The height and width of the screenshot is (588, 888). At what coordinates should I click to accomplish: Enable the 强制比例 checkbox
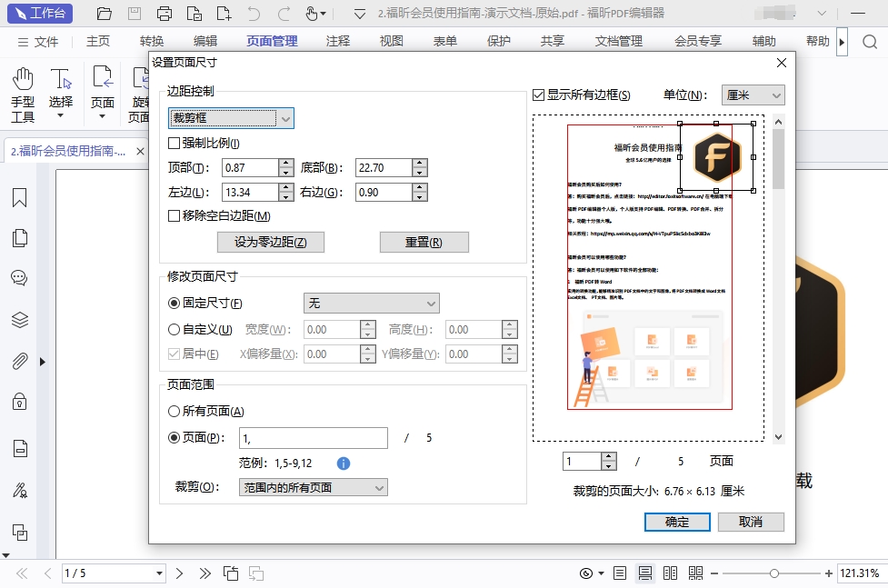[x=175, y=144]
